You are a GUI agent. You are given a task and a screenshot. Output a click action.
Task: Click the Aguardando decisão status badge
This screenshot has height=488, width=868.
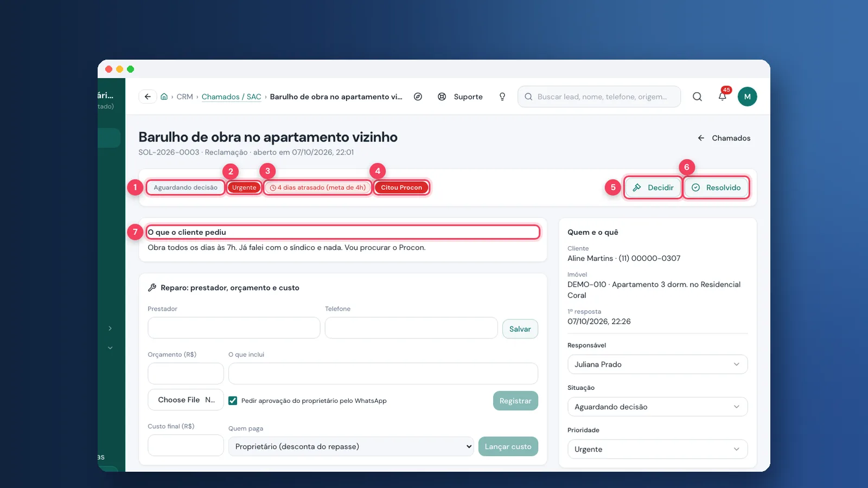[x=186, y=188]
